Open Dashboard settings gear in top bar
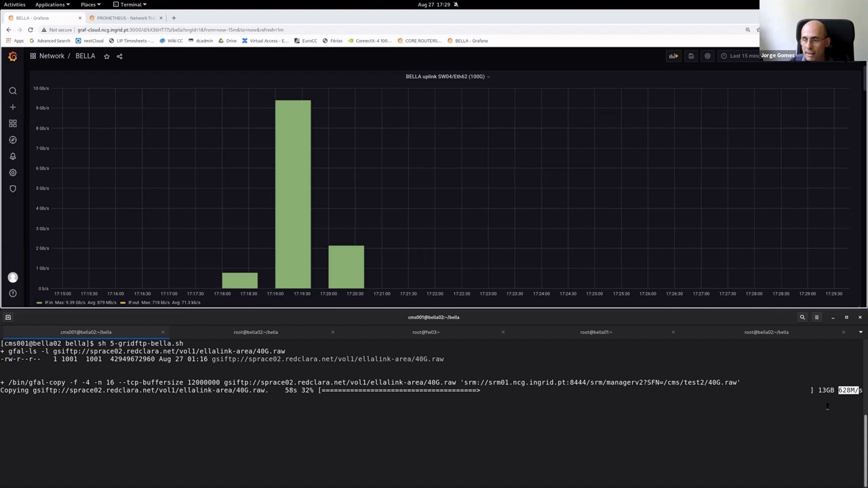868x488 pixels. (707, 56)
